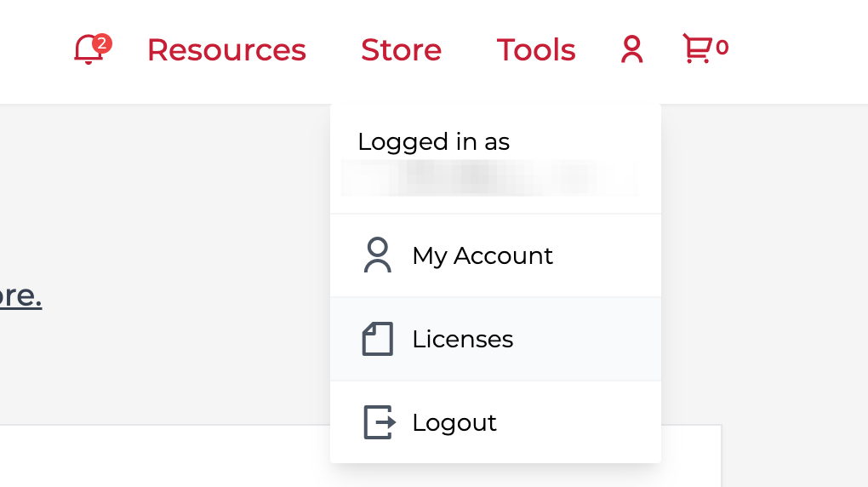Click the user profile icon in navbar
Viewport: 868px width, 487px height.
(x=631, y=50)
